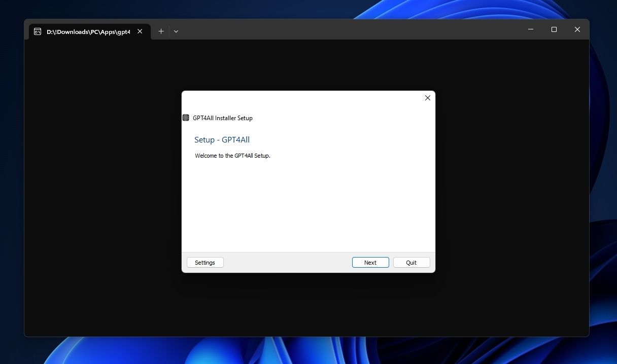Open a new terminal tab with plus

click(161, 31)
